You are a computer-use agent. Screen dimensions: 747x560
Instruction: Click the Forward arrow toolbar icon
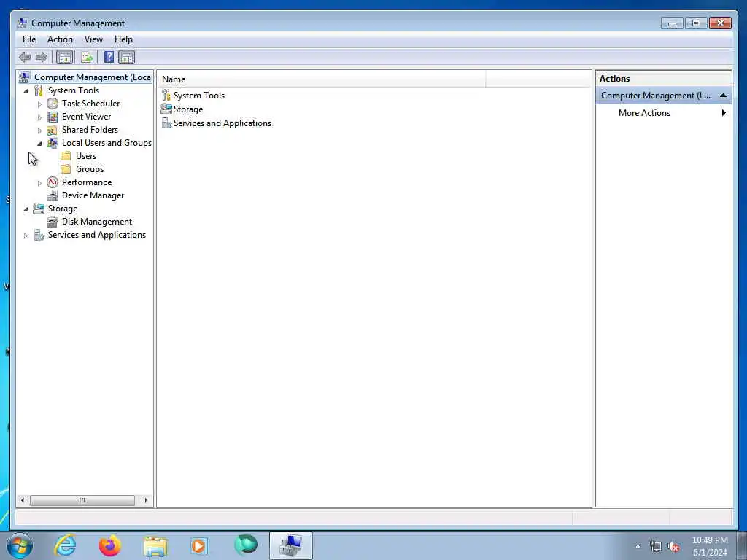point(42,58)
